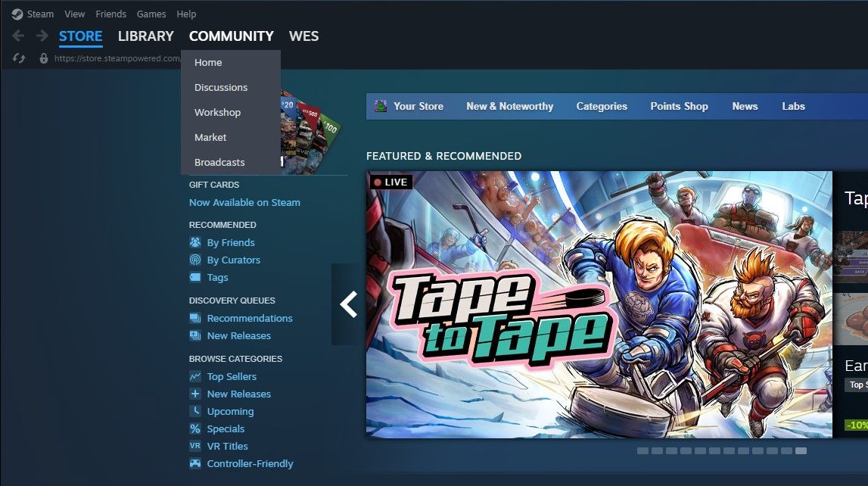This screenshot has width=868, height=486.
Task: Select the last highlighted carousel dot
Action: tap(801, 451)
